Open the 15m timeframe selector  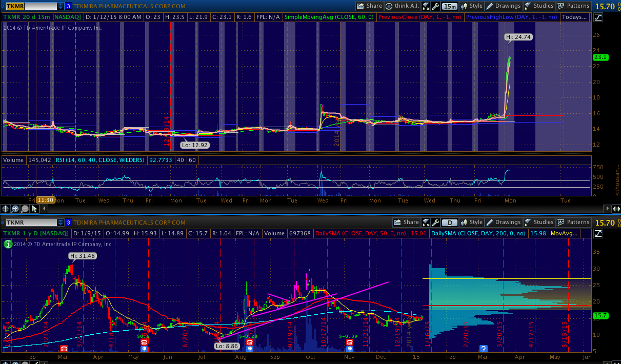point(450,6)
